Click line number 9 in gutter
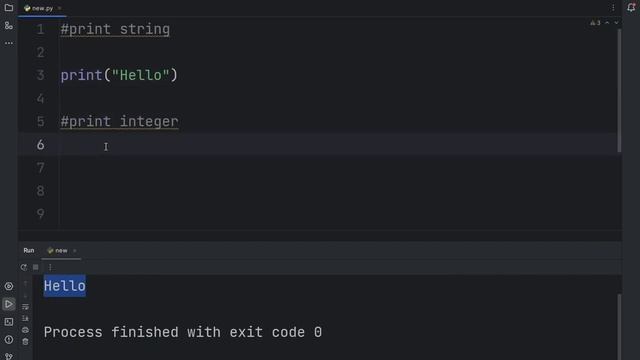640x360 pixels. tap(40, 214)
